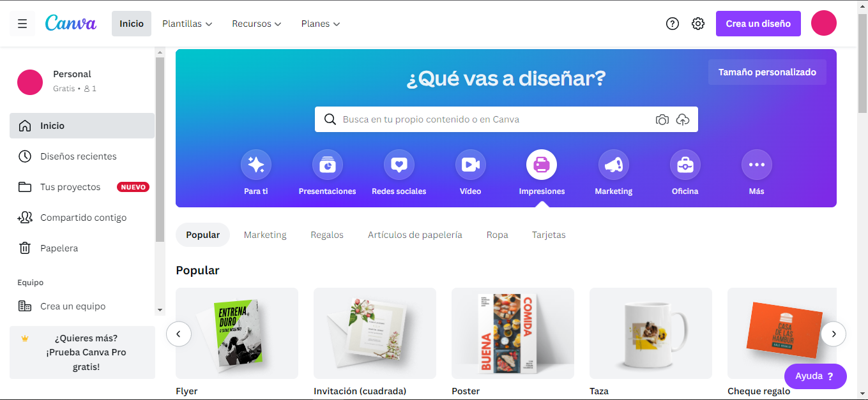Screen dimensions: 868x400
Task: Open the Flyer template thumbnail
Action: point(237,334)
